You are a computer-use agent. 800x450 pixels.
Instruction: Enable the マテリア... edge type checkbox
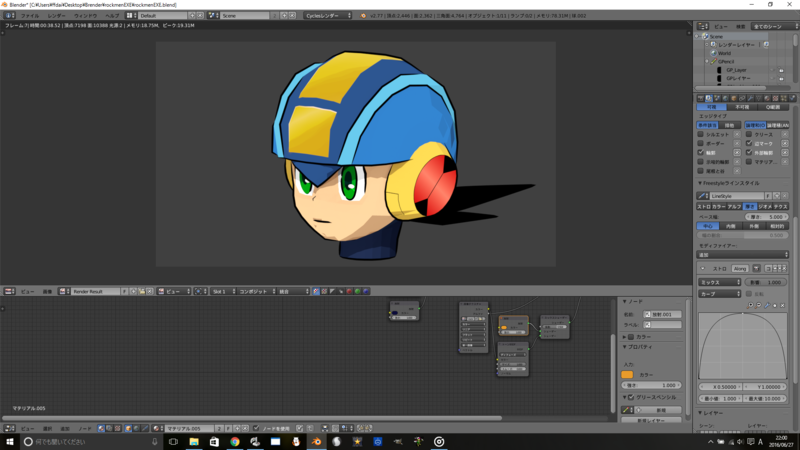[x=749, y=162]
